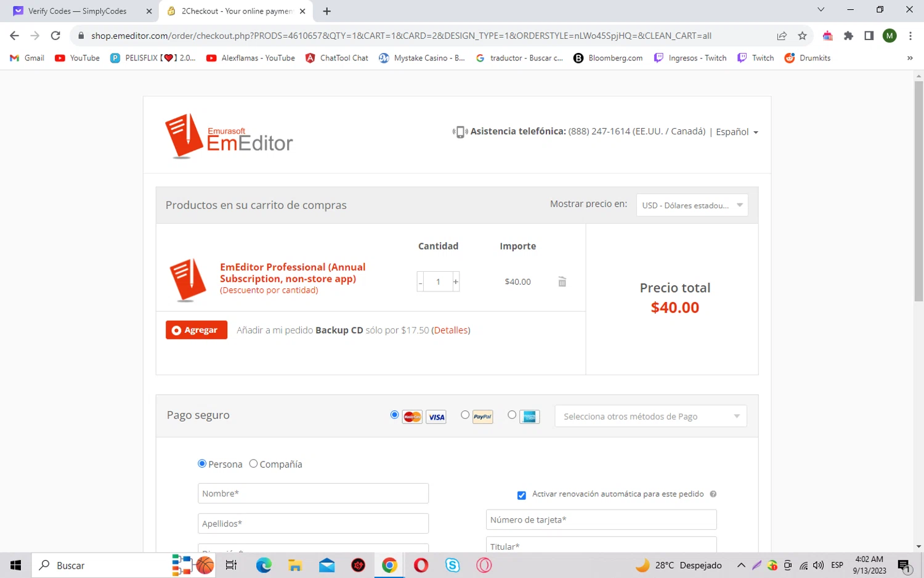The height and width of the screenshot is (578, 924).
Task: Focus the browser address bar URL
Action: tap(401, 36)
